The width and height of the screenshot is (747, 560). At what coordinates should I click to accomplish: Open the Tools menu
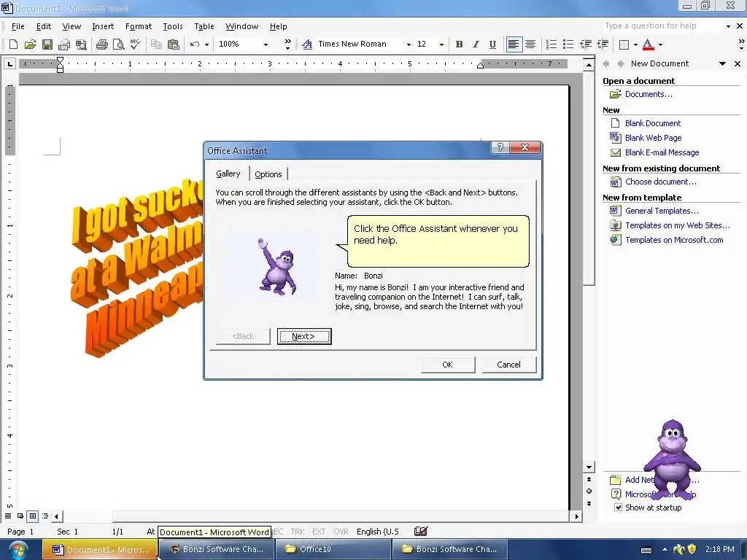(173, 26)
